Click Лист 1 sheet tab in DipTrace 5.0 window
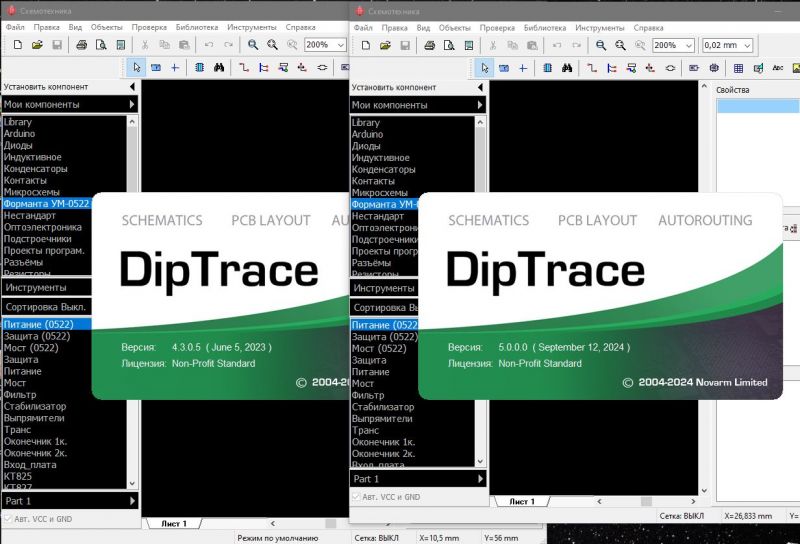The height and width of the screenshot is (544, 800). [522, 502]
